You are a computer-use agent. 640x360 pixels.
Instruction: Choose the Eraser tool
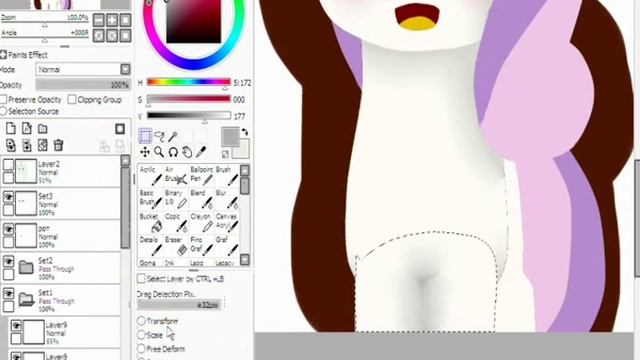pyautogui.click(x=176, y=246)
